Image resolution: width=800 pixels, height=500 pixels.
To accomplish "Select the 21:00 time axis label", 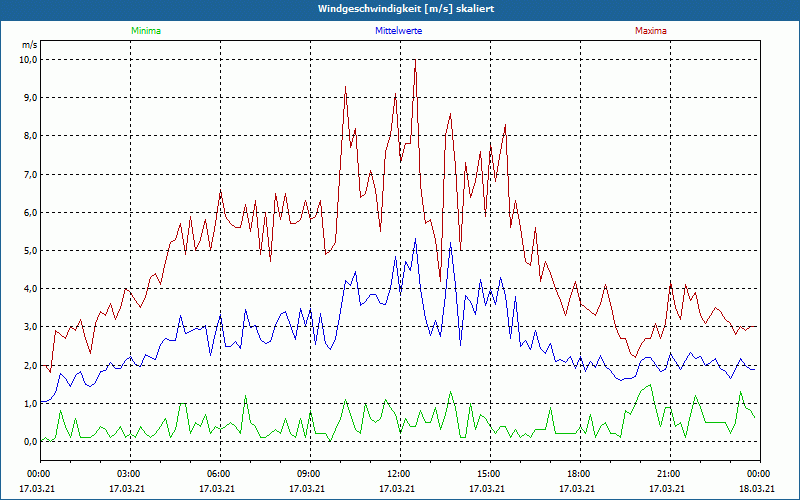I will click(x=669, y=474).
